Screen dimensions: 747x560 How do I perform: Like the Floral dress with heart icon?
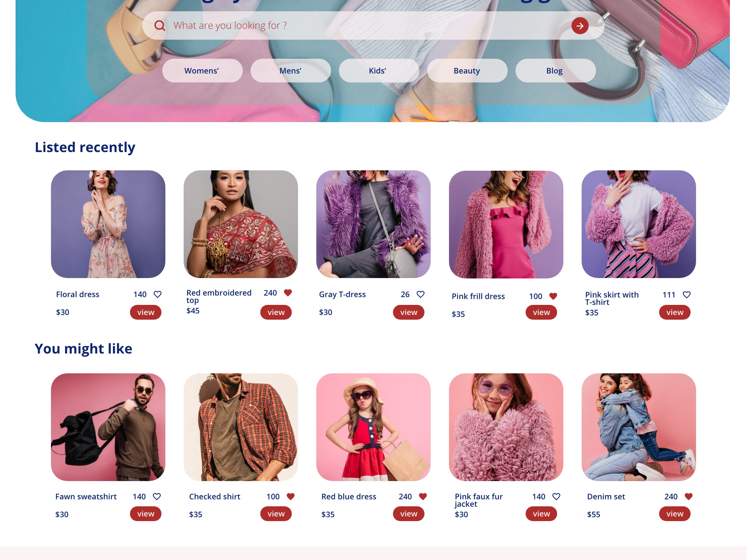click(158, 294)
